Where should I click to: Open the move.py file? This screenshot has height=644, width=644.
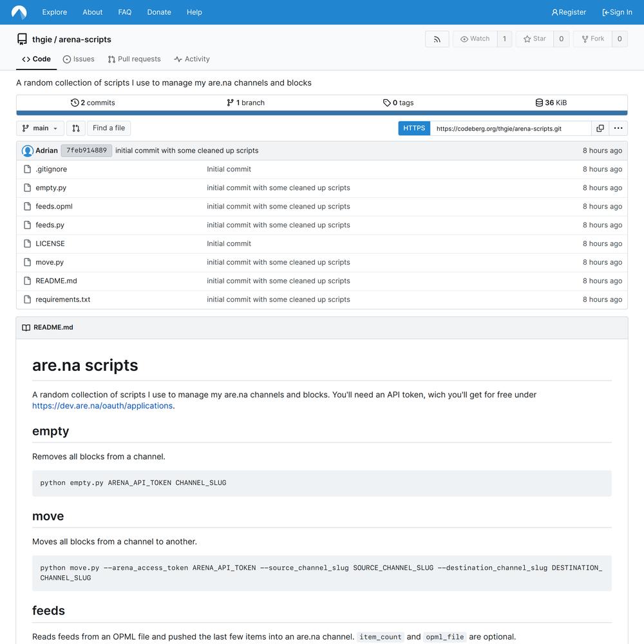pos(50,262)
